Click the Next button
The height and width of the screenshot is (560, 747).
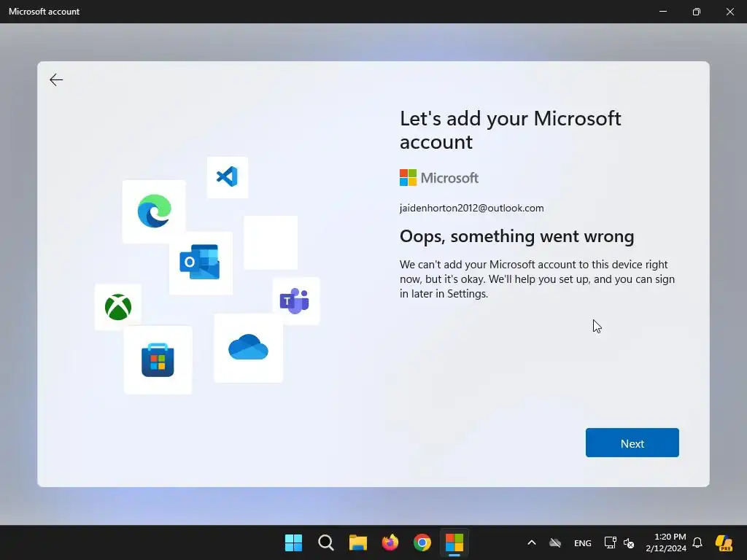pos(632,443)
